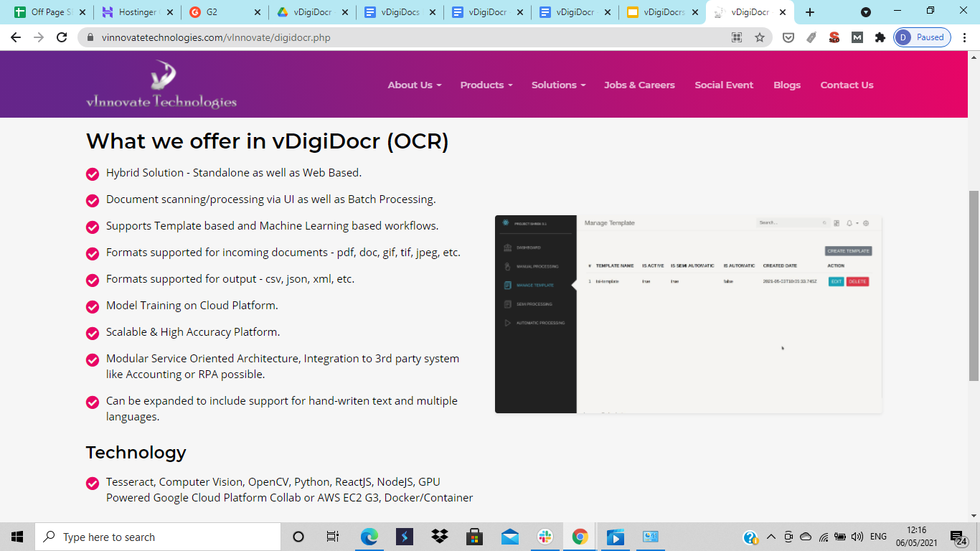Visit the Blogs page
Image resolution: width=980 pixels, height=551 pixels.
787,85
